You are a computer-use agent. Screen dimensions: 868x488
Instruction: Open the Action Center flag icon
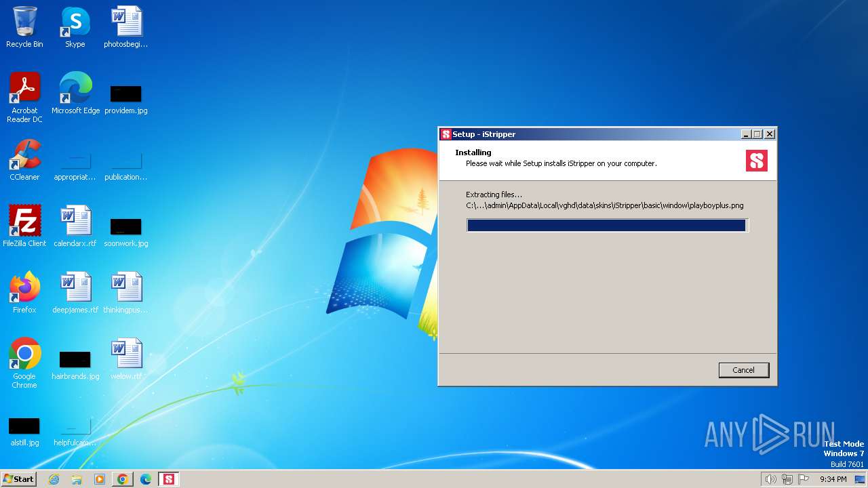click(804, 479)
